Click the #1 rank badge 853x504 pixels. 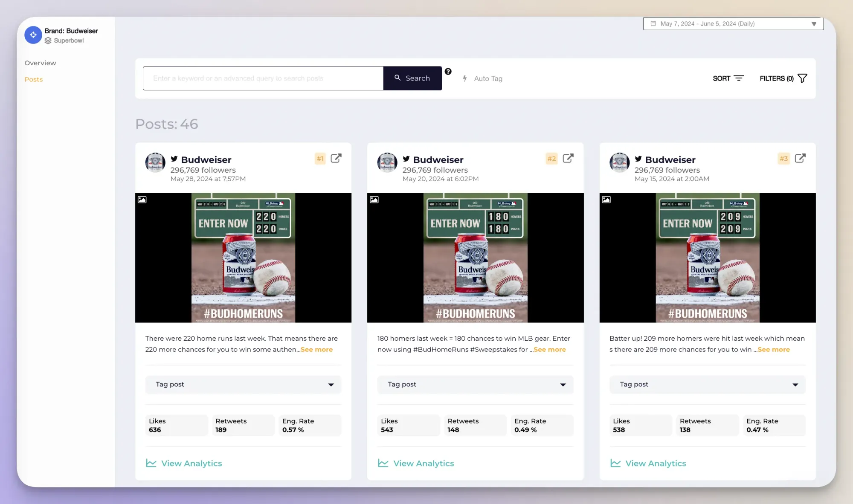tap(320, 159)
